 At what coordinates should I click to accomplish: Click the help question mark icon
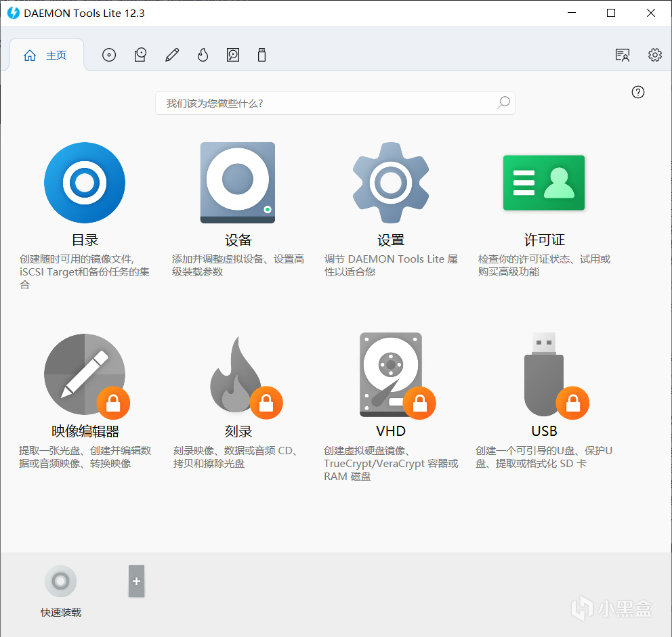[637, 92]
